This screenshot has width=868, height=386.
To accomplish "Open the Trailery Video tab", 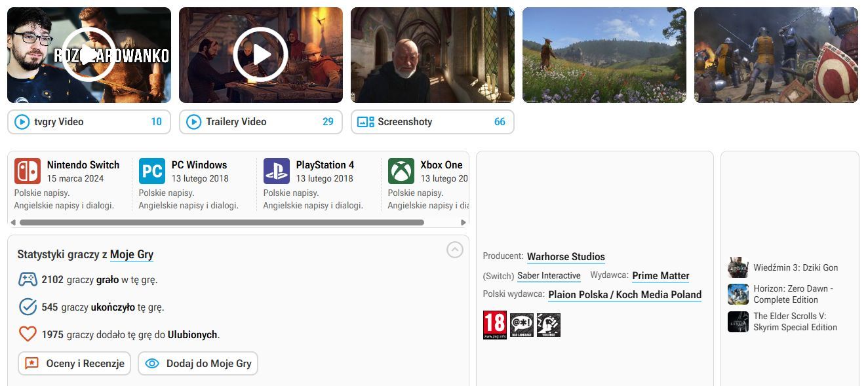I will (x=261, y=122).
